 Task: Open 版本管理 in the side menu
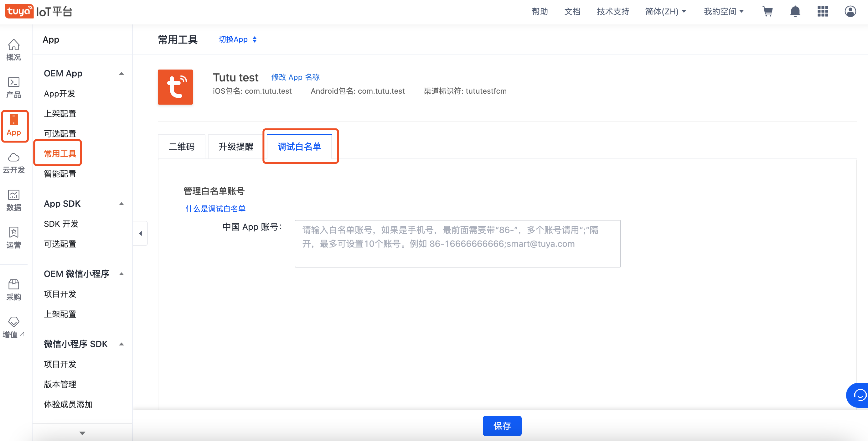tap(60, 384)
